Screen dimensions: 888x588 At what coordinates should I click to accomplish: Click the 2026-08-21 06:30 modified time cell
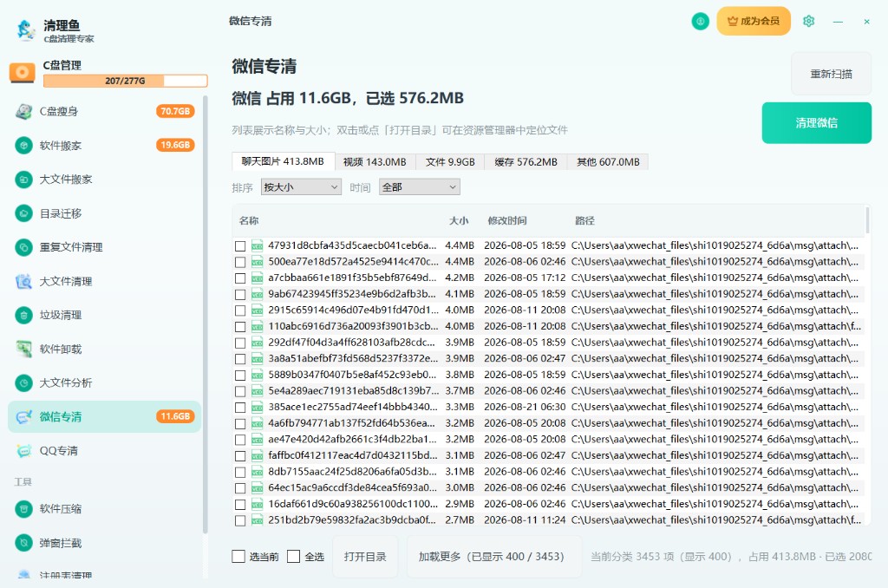click(x=525, y=408)
